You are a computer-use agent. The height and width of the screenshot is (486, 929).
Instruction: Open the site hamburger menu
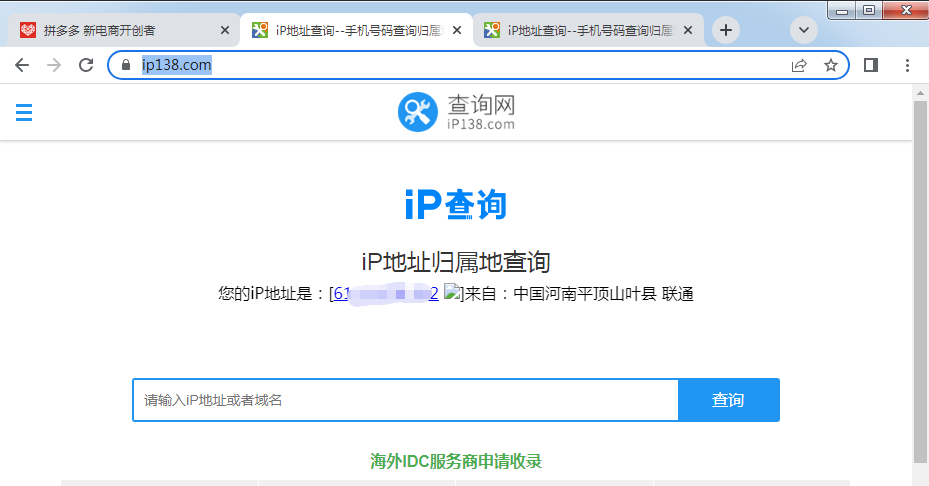coord(24,112)
